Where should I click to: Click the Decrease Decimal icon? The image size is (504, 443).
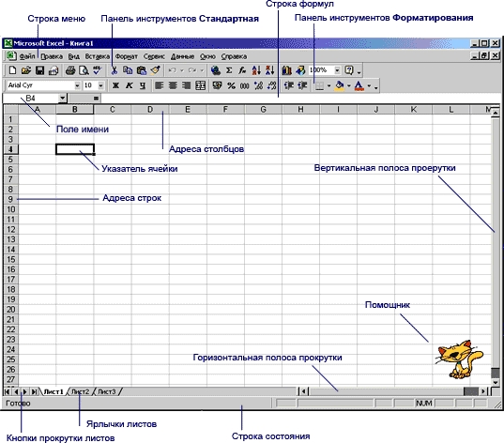[272, 85]
